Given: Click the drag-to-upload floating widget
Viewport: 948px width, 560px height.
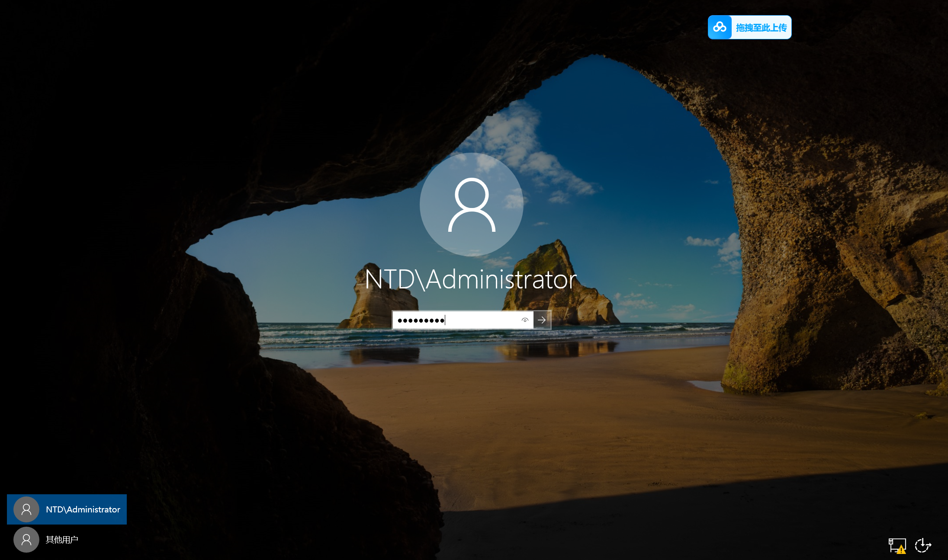Looking at the screenshot, I should 749,27.
